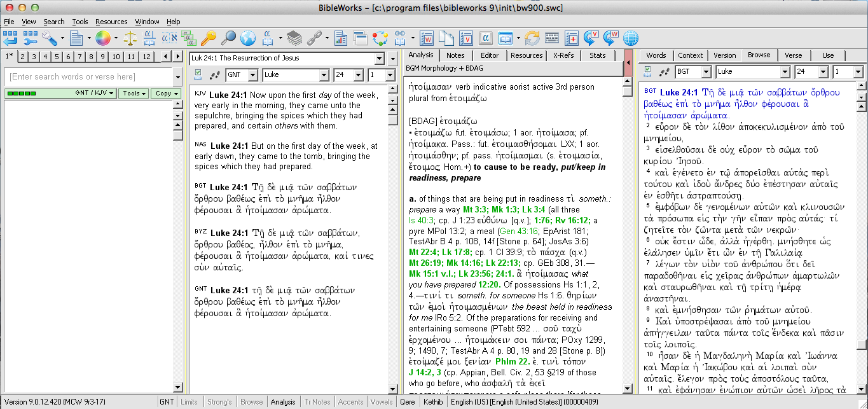The image size is (868, 409).
Task: Click the search command line input
Action: [x=88, y=77]
